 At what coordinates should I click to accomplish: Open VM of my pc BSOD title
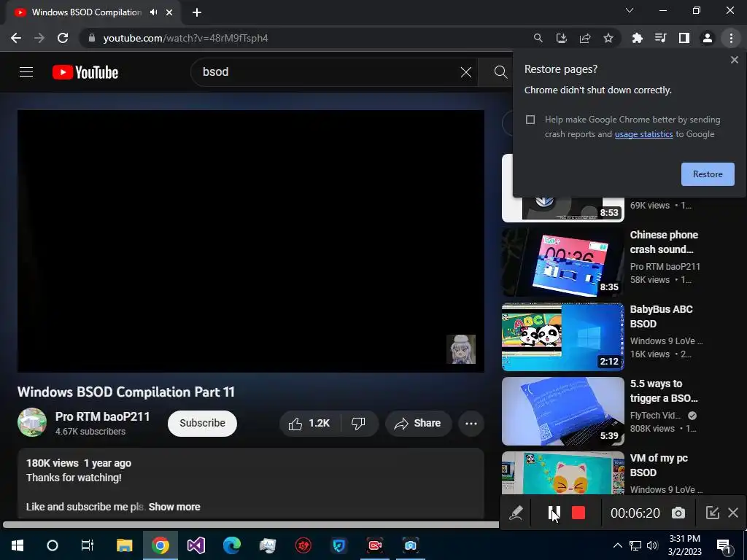pyautogui.click(x=659, y=465)
